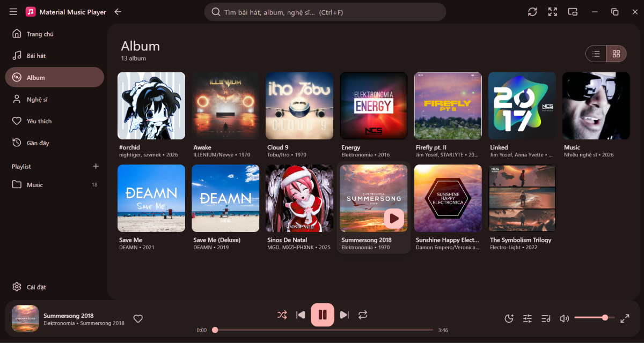Open the sleep timer icon

click(509, 318)
